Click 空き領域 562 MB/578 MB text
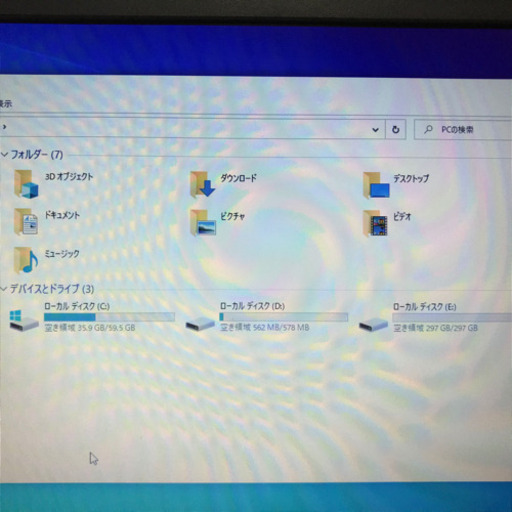 pyautogui.click(x=265, y=328)
